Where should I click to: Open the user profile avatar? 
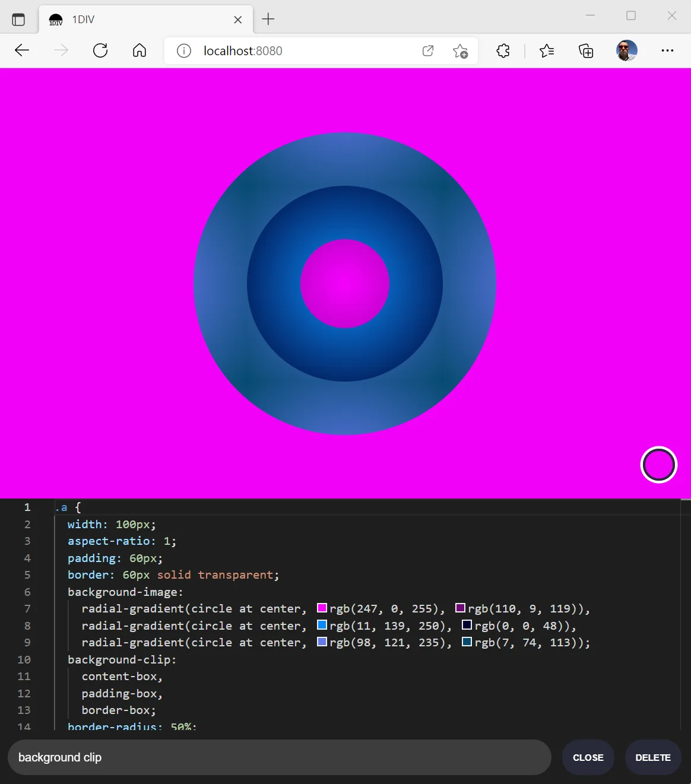(x=626, y=50)
